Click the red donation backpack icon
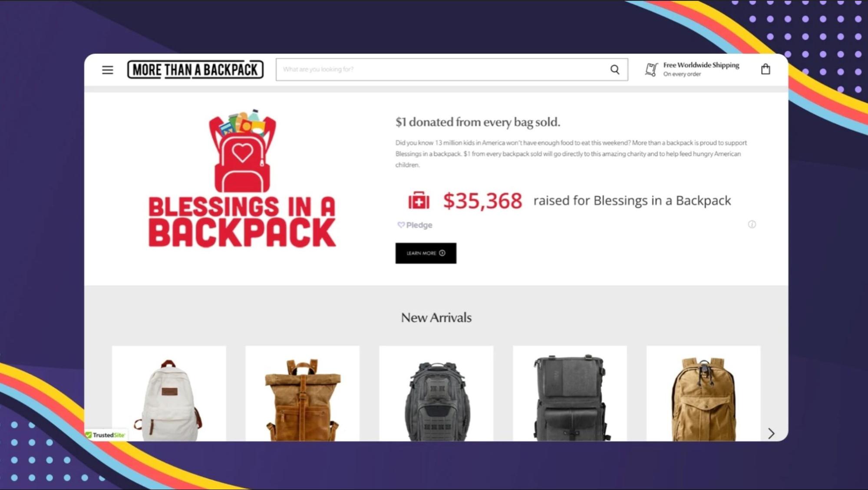868x490 pixels. (x=419, y=201)
